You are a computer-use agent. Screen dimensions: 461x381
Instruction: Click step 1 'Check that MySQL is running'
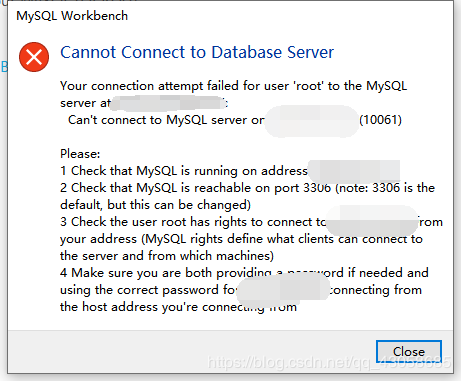[184, 171]
